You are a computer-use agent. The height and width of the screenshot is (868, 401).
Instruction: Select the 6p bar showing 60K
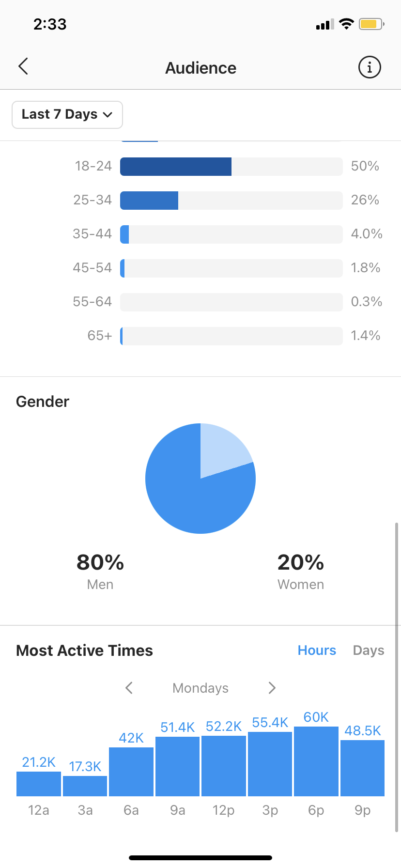click(316, 761)
